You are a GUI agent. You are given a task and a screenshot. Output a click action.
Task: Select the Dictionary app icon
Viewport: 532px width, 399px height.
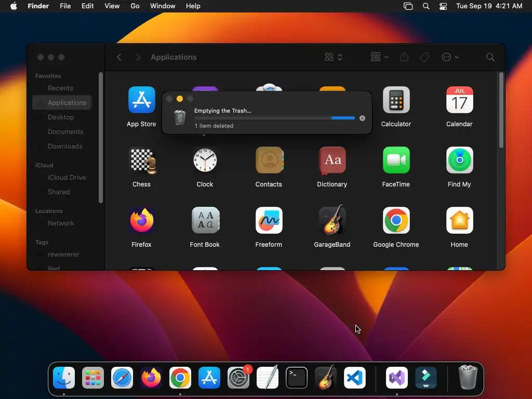click(332, 160)
